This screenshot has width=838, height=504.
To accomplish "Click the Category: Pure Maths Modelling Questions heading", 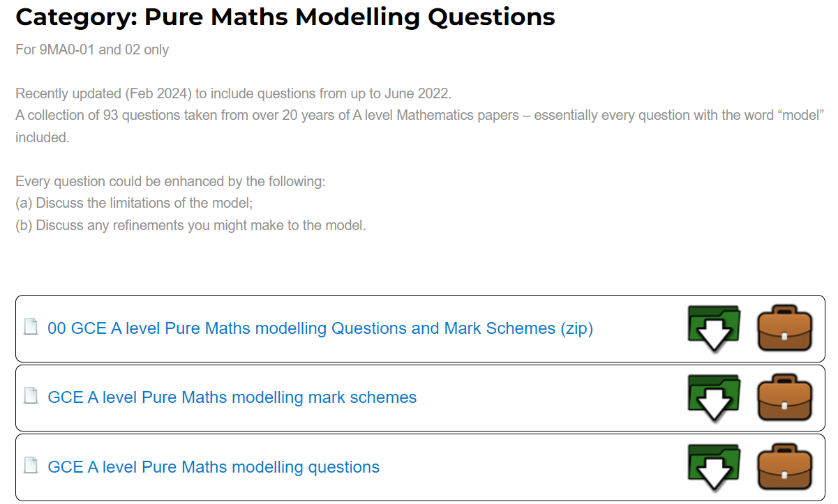I will (285, 17).
